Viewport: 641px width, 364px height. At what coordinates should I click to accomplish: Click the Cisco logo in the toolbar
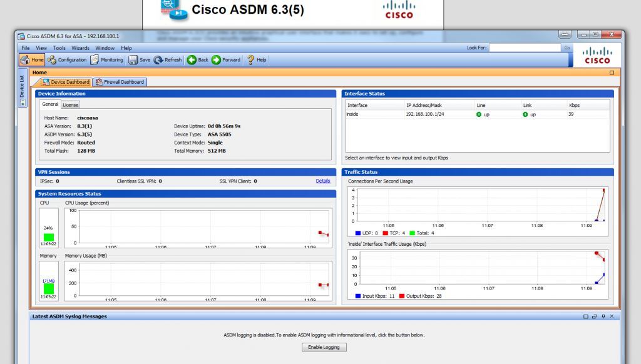coord(597,56)
